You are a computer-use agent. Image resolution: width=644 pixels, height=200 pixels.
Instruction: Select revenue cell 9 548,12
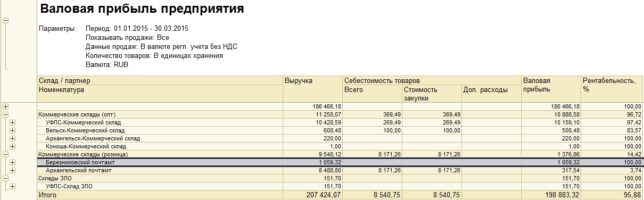tap(313, 154)
